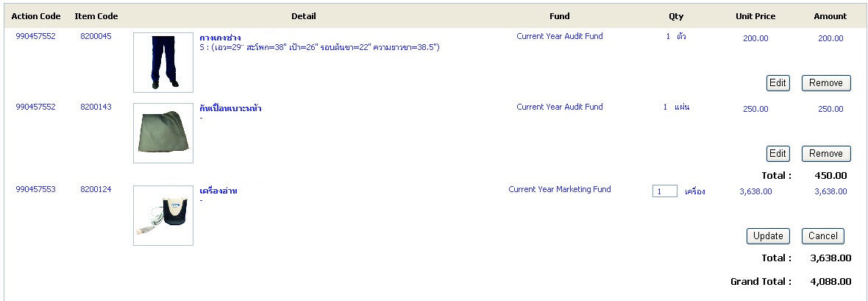The image size is (868, 301).
Task: Open item code 8200124 link
Action: pyautogui.click(x=96, y=190)
